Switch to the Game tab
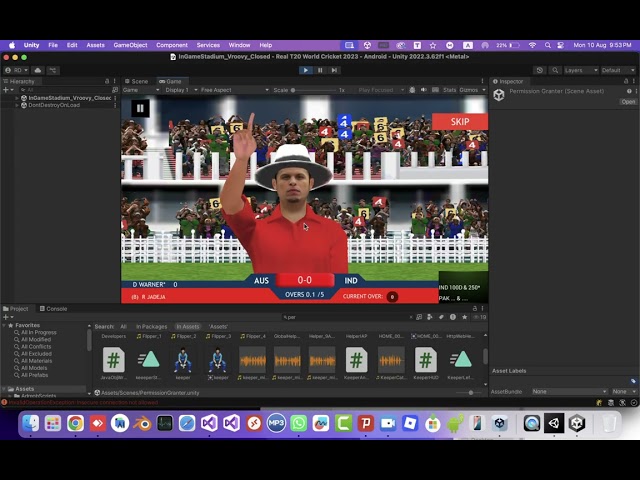This screenshot has width=640, height=480. pos(171,81)
